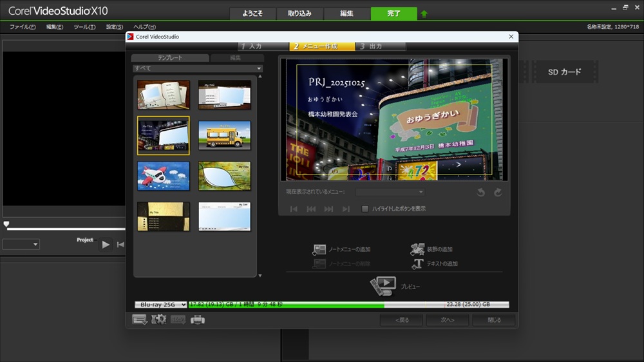644x362 pixels.
Task: Expand the 現在表示されているメニュー dropdown
Action: click(390, 192)
